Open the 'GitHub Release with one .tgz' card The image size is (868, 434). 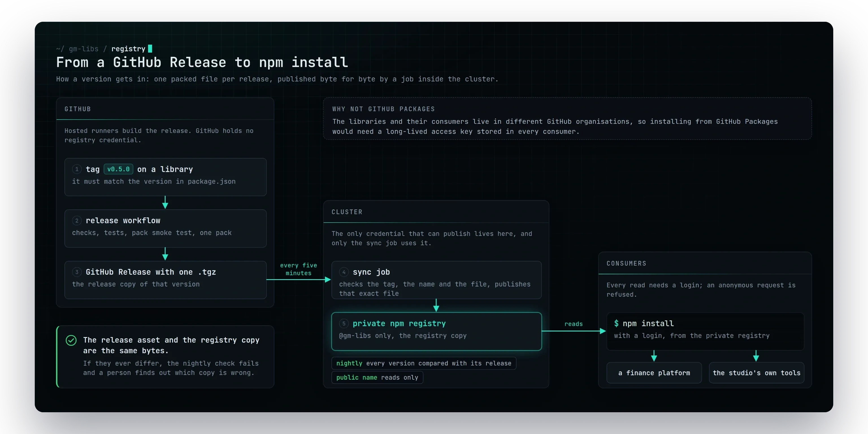coord(166,280)
